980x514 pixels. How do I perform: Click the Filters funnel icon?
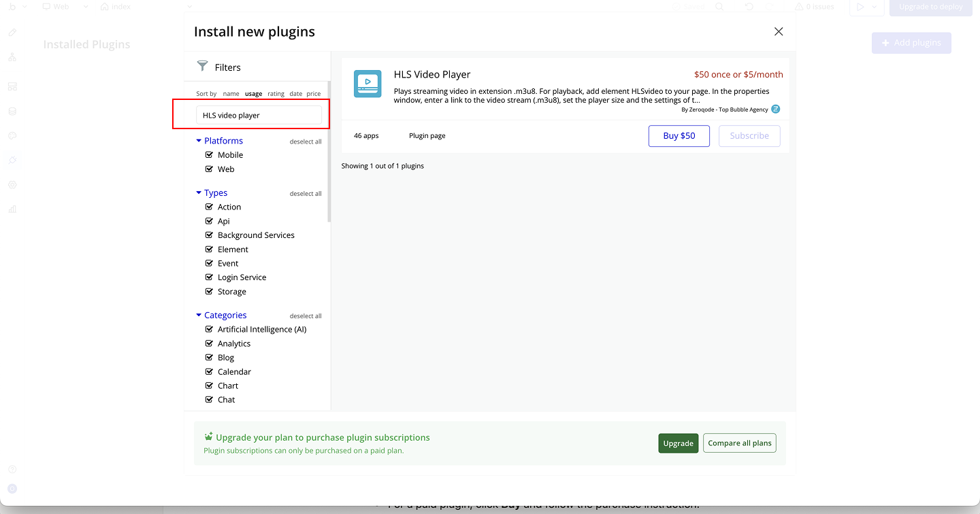tap(202, 66)
